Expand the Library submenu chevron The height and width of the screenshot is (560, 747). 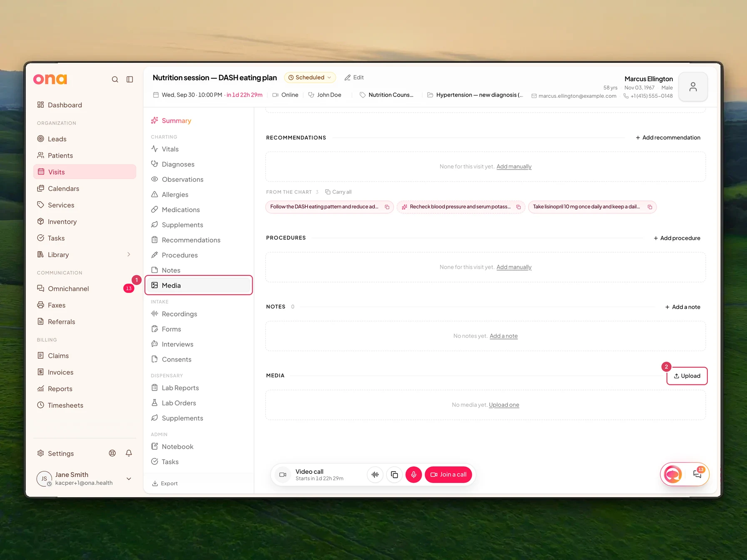pyautogui.click(x=129, y=255)
